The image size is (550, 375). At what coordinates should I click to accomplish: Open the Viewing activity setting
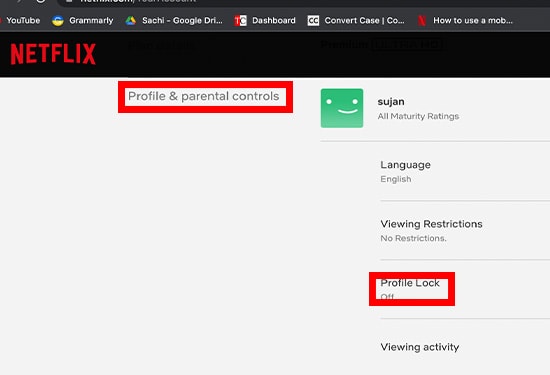coord(420,347)
